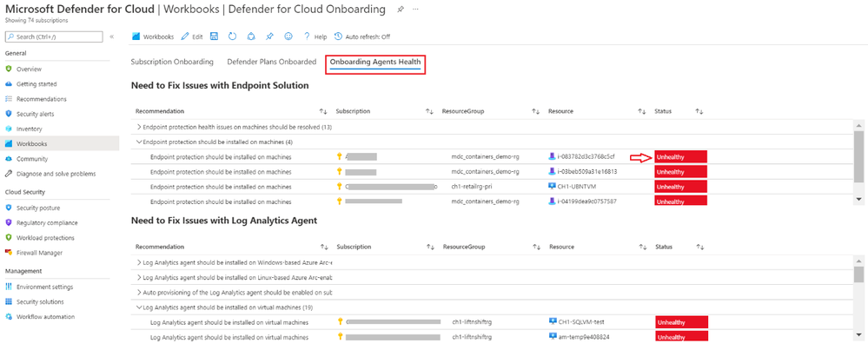The height and width of the screenshot is (350, 868).
Task: Pin the workbook from the toolbar pin icon
Action: point(269,36)
